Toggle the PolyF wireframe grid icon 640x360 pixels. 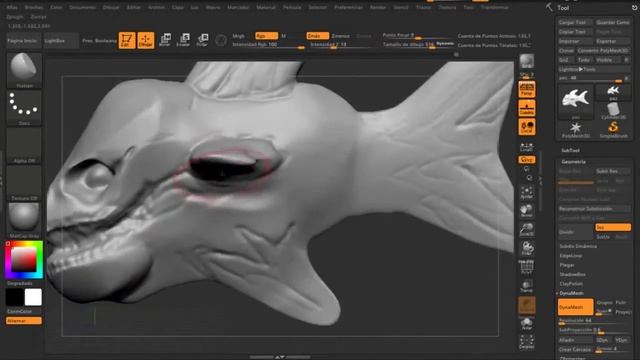(x=527, y=267)
